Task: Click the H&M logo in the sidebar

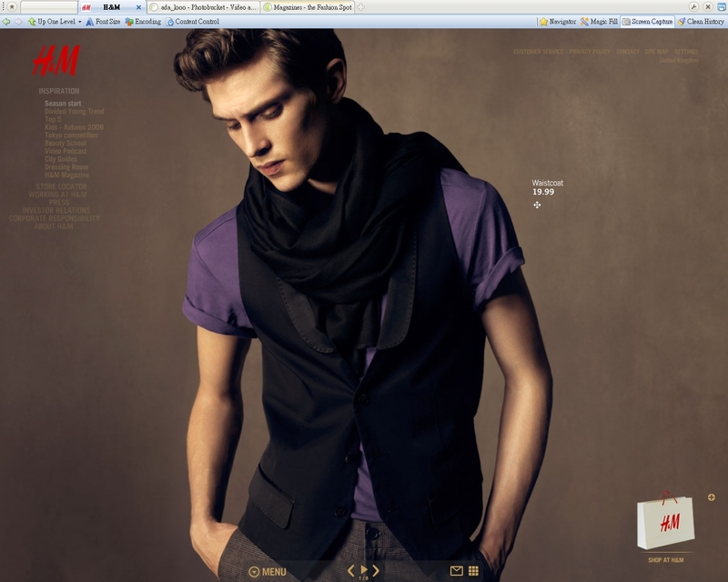Action: click(56, 61)
